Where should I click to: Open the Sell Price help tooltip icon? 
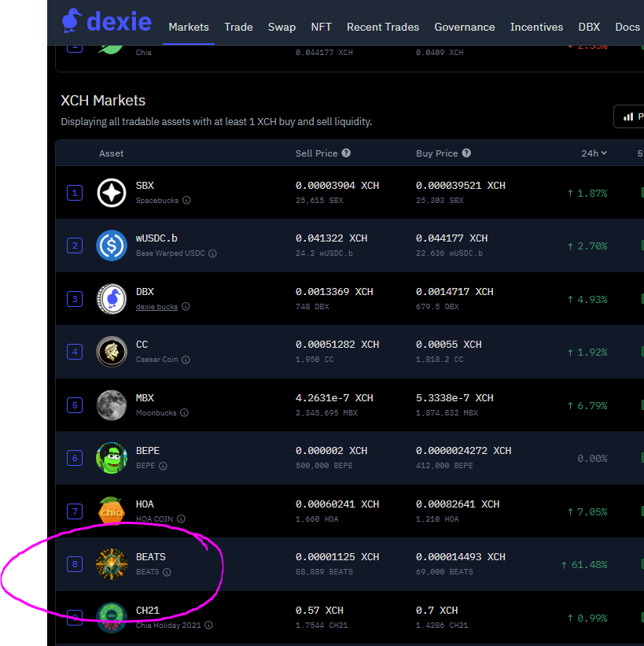347,153
